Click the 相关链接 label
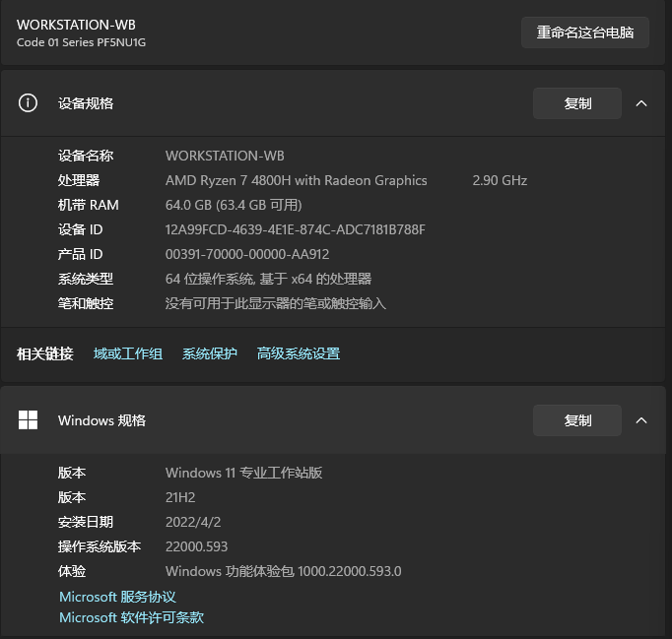Viewport: 672px width, 639px height. coord(45,353)
